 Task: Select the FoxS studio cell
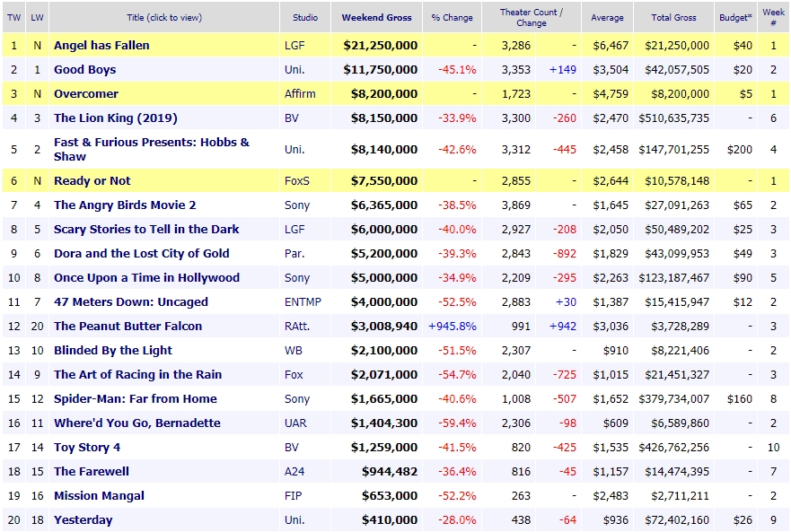(297, 180)
